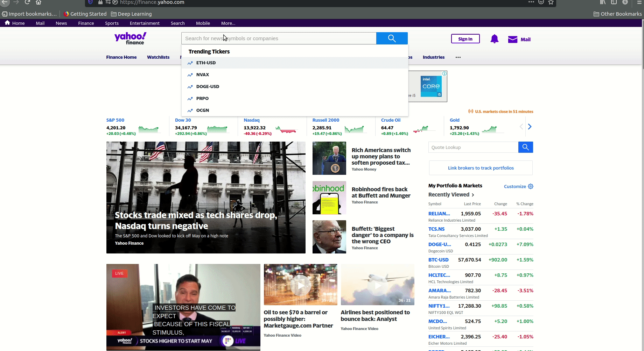Viewport: 644px width, 351px height.
Task: Open TCS.NS symbol link
Action: [x=436, y=229]
